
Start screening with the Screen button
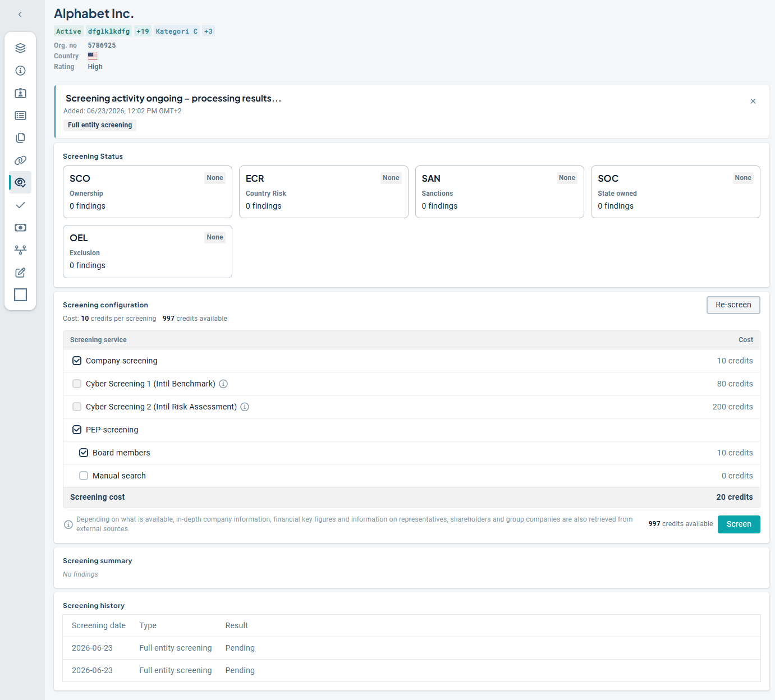click(x=739, y=524)
